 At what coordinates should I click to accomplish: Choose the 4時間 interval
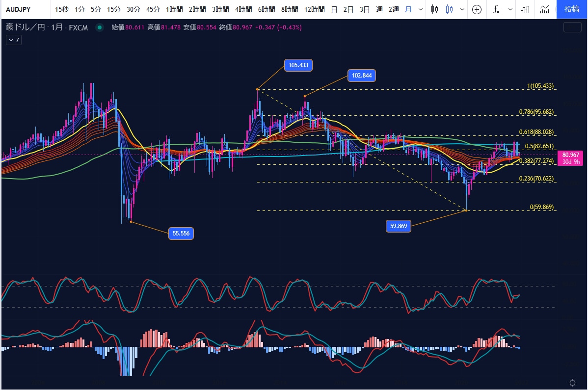tap(243, 9)
